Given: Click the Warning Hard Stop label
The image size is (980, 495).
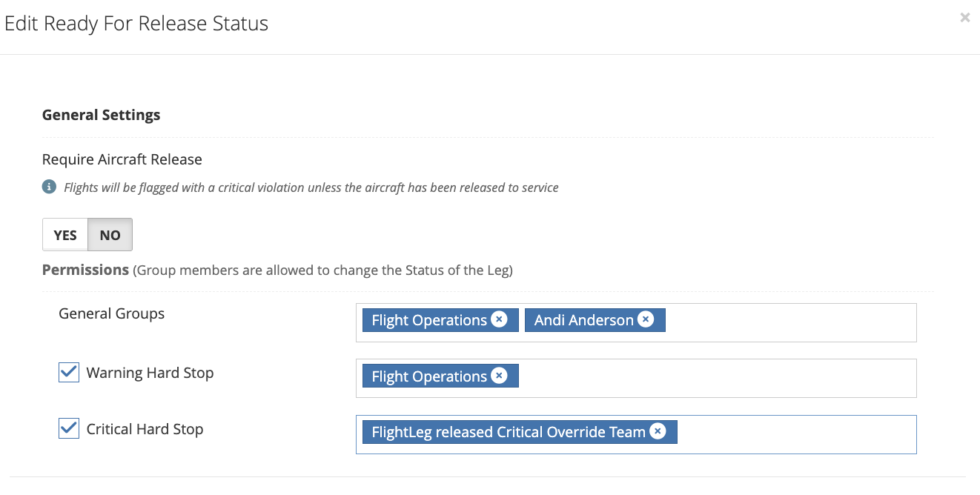Looking at the screenshot, I should pos(150,373).
